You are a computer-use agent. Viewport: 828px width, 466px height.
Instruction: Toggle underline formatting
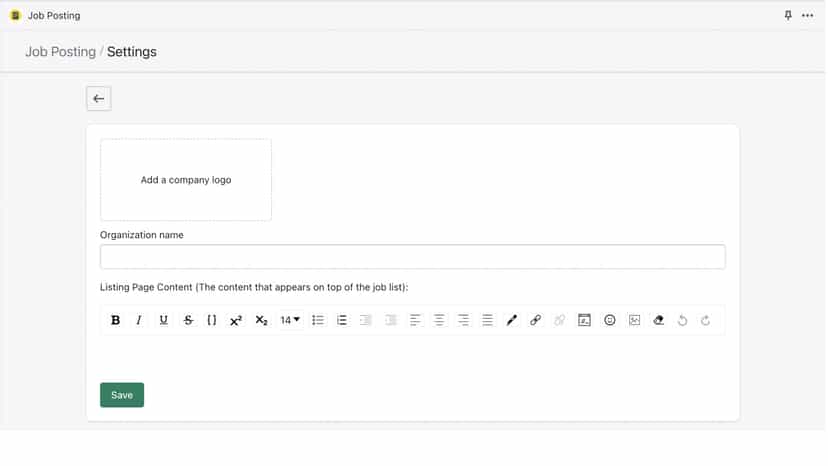point(164,320)
